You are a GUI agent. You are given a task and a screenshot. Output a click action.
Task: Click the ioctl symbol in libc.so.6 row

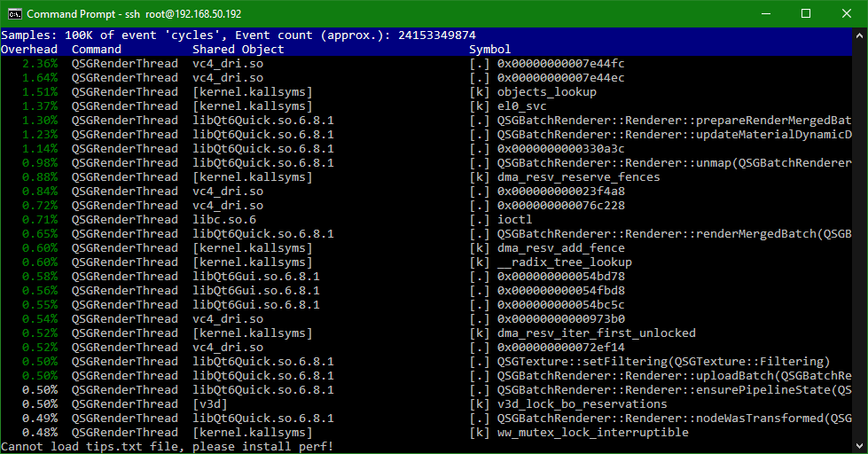point(514,219)
